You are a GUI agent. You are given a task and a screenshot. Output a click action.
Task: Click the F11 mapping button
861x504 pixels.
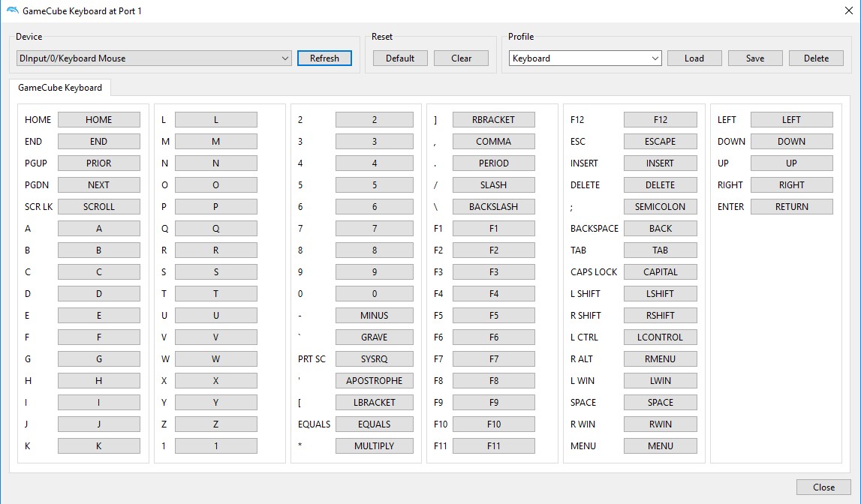[494, 445]
